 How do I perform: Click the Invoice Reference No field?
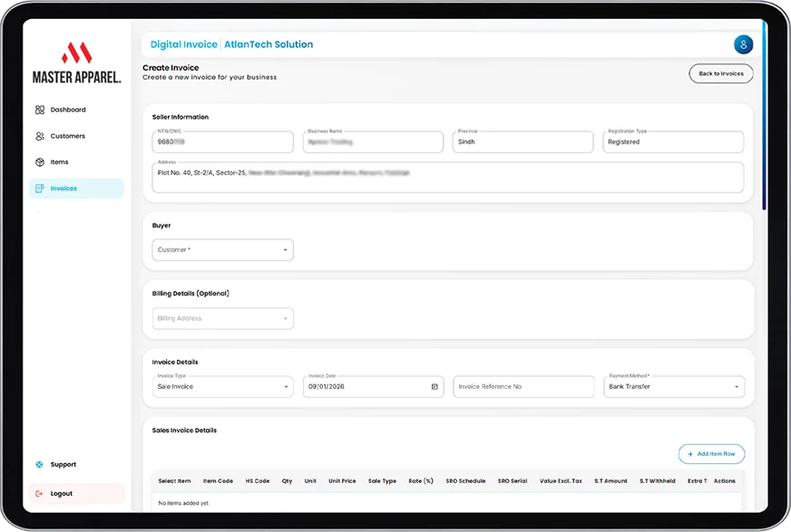pyautogui.click(x=523, y=386)
